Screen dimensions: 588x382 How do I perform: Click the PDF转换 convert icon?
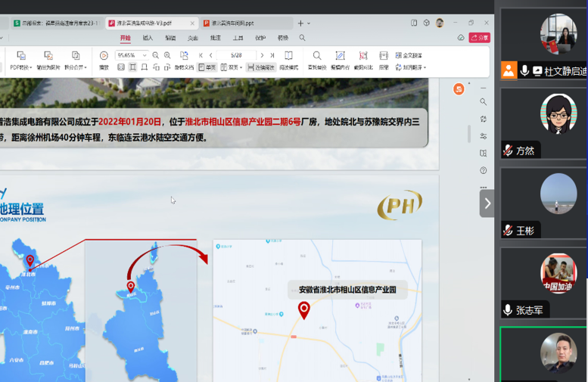[x=21, y=55]
